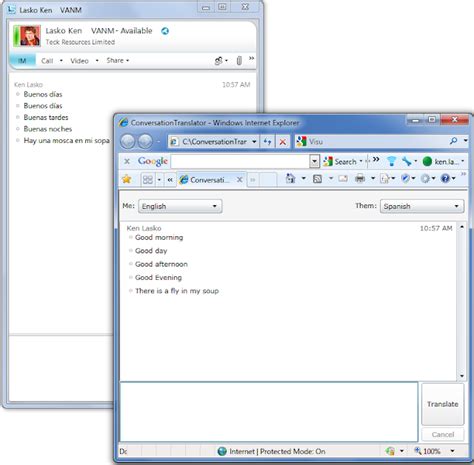Expand the Home button dropdown arrow
Screen dimensions: 474x465
[304, 179]
